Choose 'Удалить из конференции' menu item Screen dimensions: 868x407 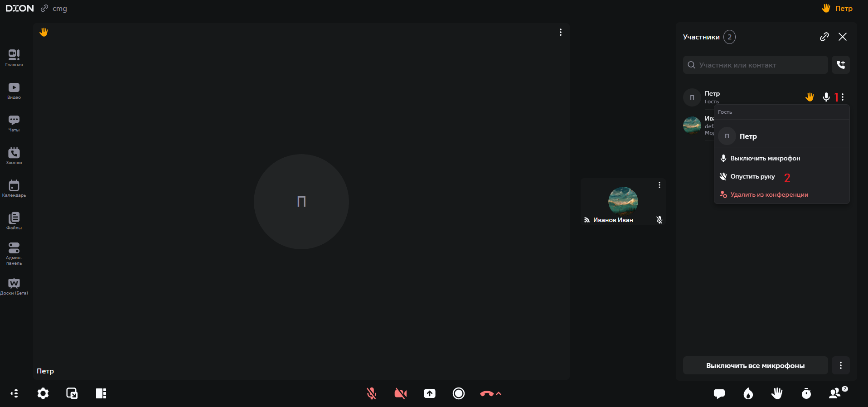(769, 194)
